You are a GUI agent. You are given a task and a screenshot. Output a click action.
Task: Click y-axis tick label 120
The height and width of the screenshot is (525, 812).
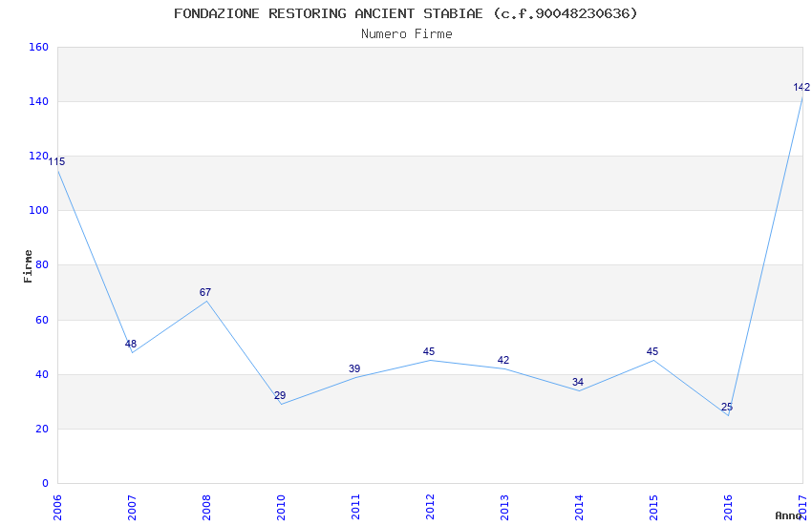[39, 156]
